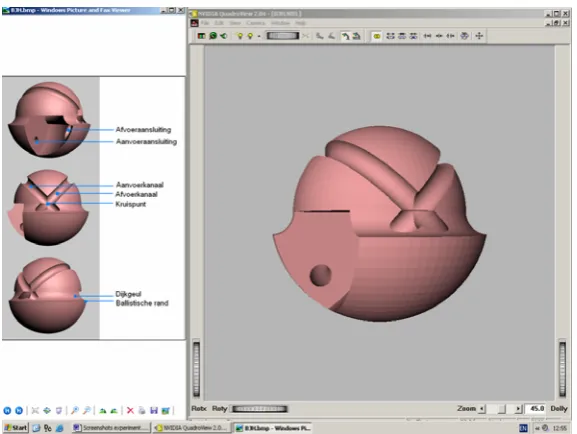Go to next image in Picture Viewer
577x434 pixels.
point(19,410)
